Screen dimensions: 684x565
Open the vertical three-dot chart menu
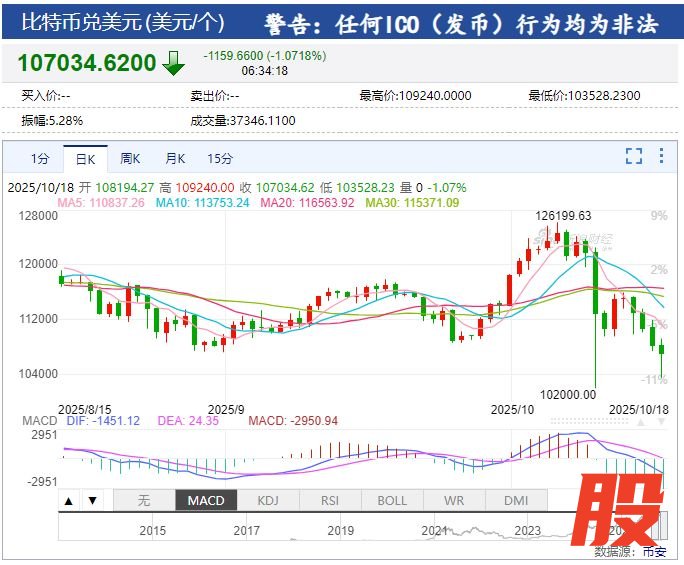[x=661, y=156]
